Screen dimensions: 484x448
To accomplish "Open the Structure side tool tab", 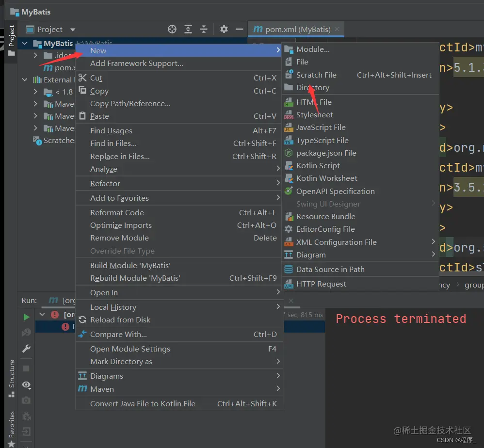I will pos(12,378).
